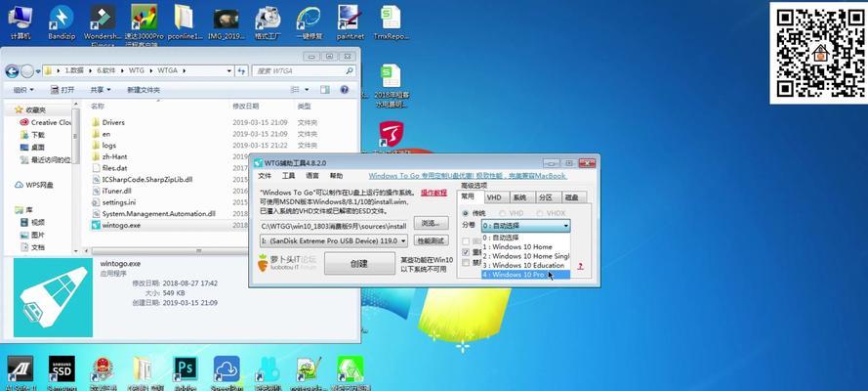Screen dimensions: 868x391
Task: Open Photoshop shortcut at bottom of desktop
Action: pyautogui.click(x=186, y=372)
